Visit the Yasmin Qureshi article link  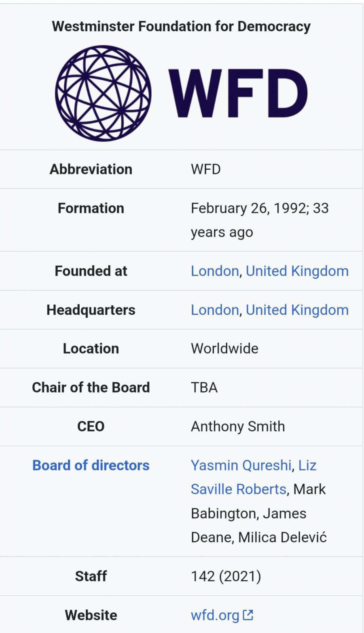click(241, 465)
